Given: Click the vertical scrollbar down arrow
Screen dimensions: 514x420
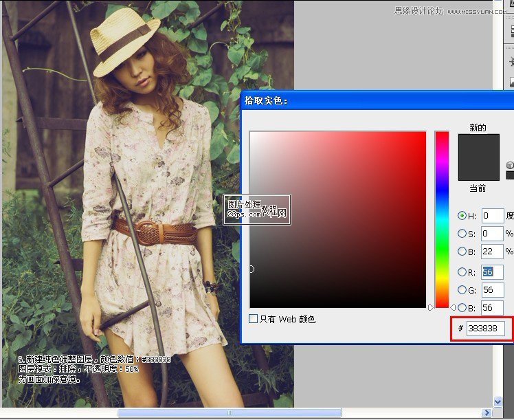Looking at the screenshot, I should [x=498, y=401].
